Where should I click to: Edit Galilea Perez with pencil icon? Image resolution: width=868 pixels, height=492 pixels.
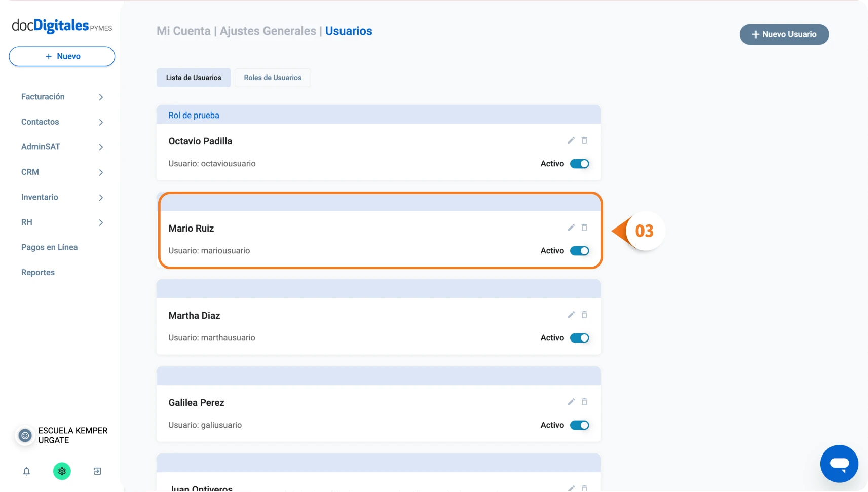coord(571,402)
